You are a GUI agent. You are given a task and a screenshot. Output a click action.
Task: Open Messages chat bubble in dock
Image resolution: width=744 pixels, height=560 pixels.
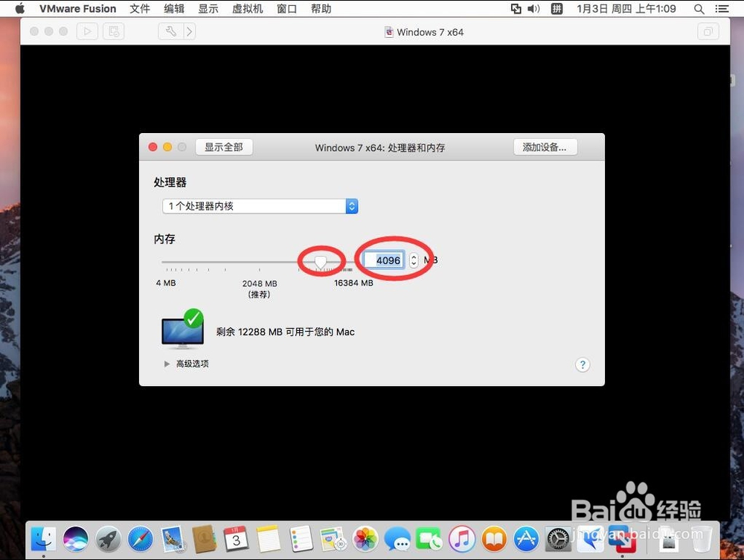tap(397, 539)
